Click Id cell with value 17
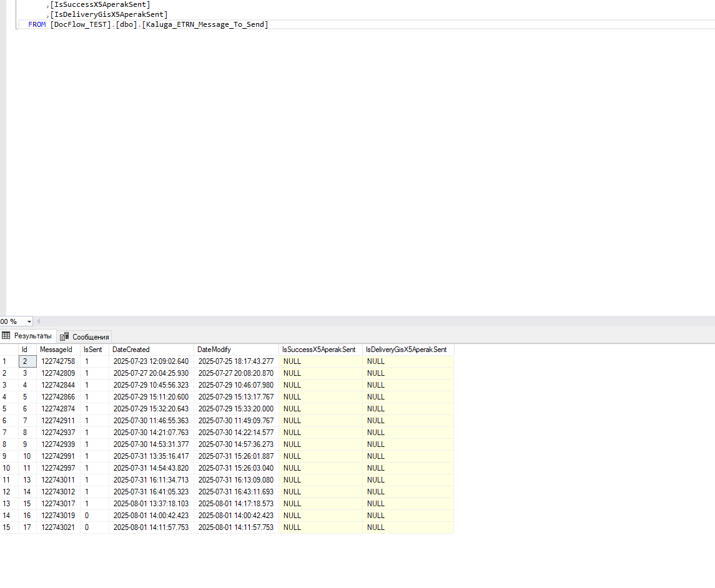Screen dimensions: 715x588 [27, 527]
